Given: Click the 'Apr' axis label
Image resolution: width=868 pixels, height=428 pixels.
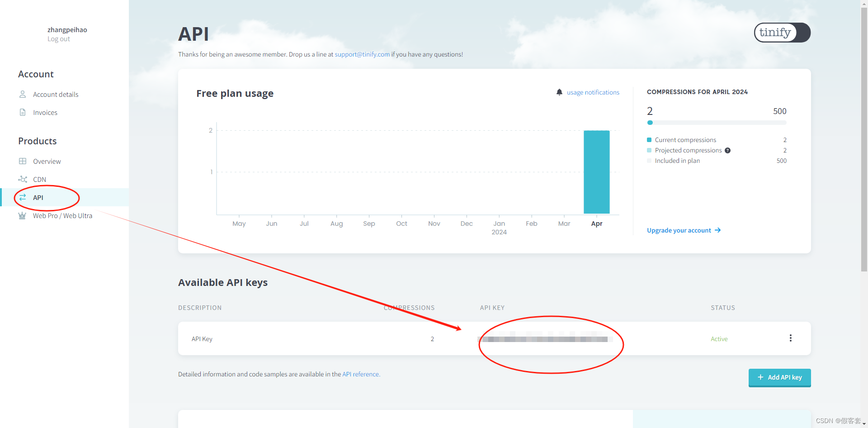Looking at the screenshot, I should pyautogui.click(x=597, y=224).
